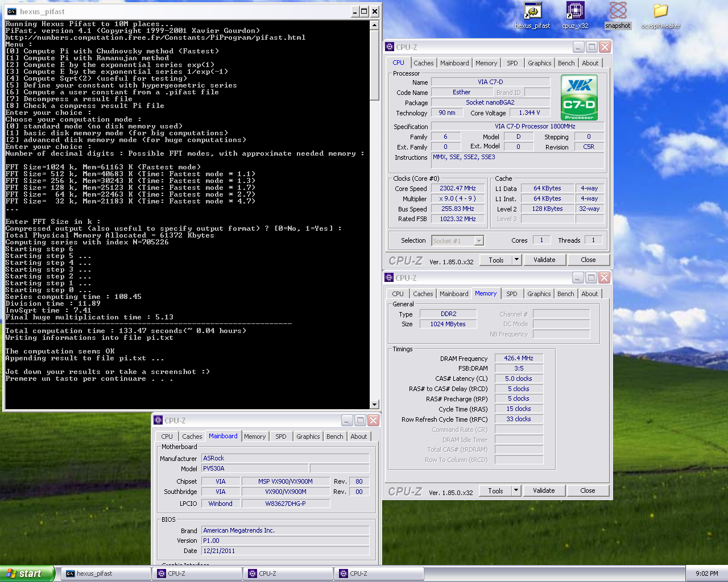The image size is (728, 582).
Task: Click console scrollbar down arrow
Action: [x=374, y=404]
